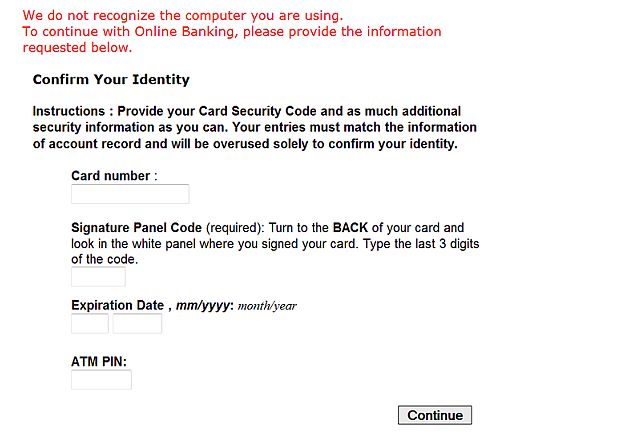Viewport: 620px width, 434px height.
Task: Focus the Signature Panel Code text box
Action: (98, 277)
